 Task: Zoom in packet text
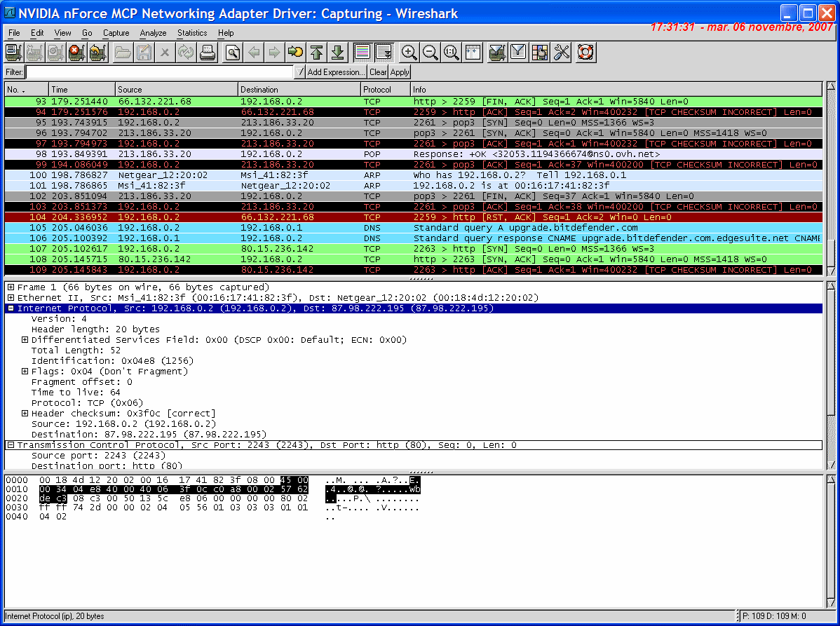(x=409, y=53)
